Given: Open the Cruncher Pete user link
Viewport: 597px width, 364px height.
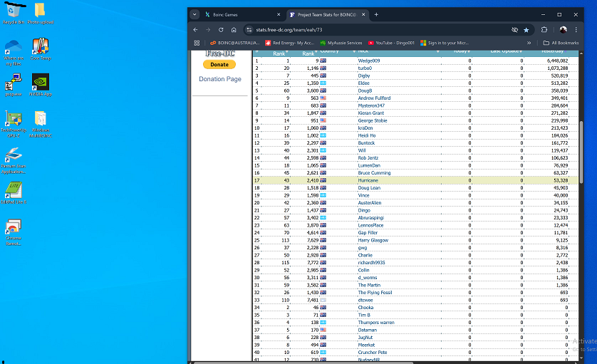Looking at the screenshot, I should tap(372, 352).
